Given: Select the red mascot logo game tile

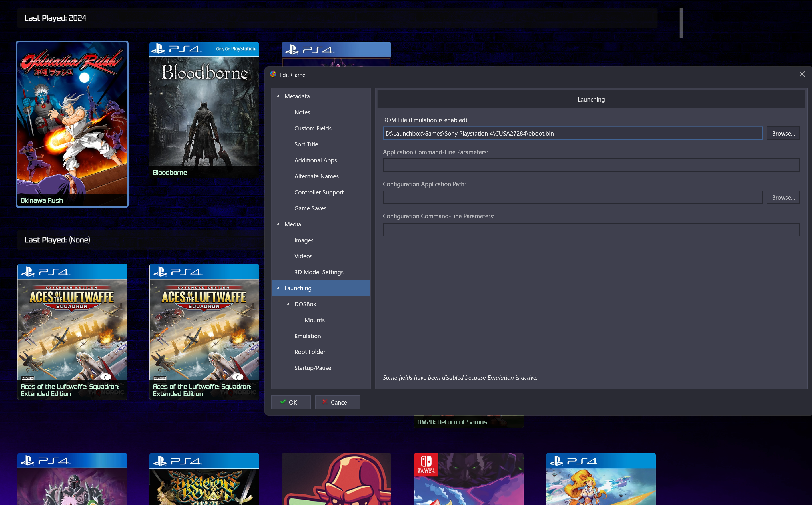Looking at the screenshot, I should click(x=336, y=479).
